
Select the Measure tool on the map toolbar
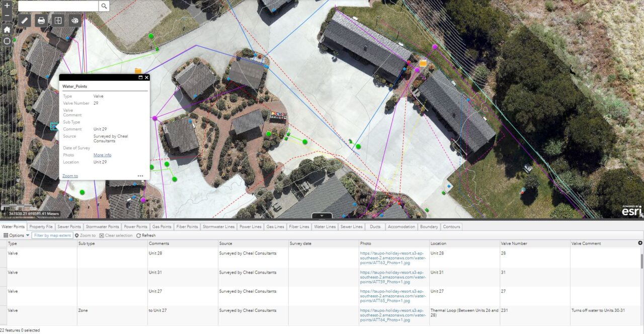pyautogui.click(x=24, y=21)
